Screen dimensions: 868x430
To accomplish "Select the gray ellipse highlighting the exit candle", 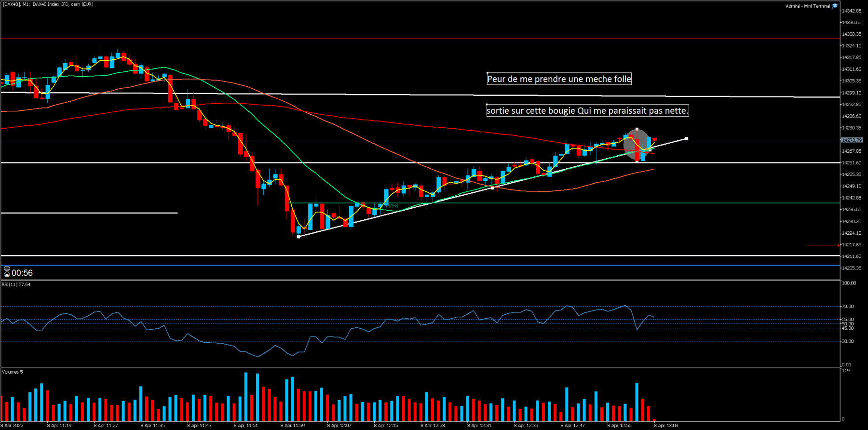I will tap(637, 144).
